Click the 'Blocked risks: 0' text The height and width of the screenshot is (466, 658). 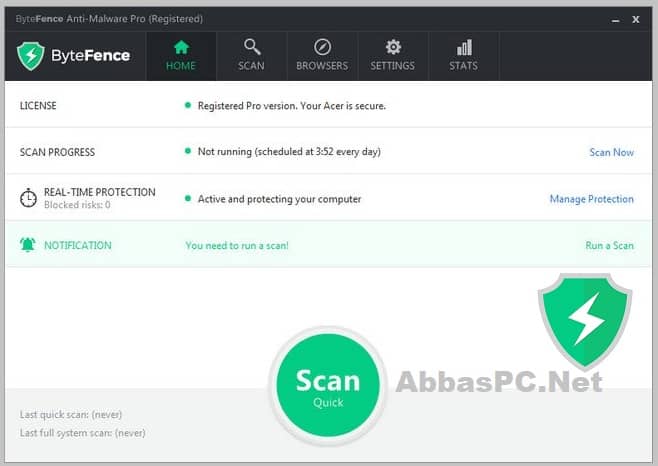tap(77, 205)
